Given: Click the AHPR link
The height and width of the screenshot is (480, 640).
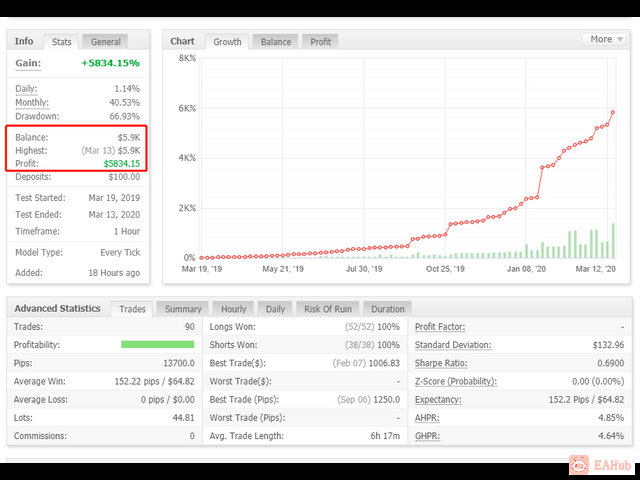Looking at the screenshot, I should pyautogui.click(x=427, y=418).
